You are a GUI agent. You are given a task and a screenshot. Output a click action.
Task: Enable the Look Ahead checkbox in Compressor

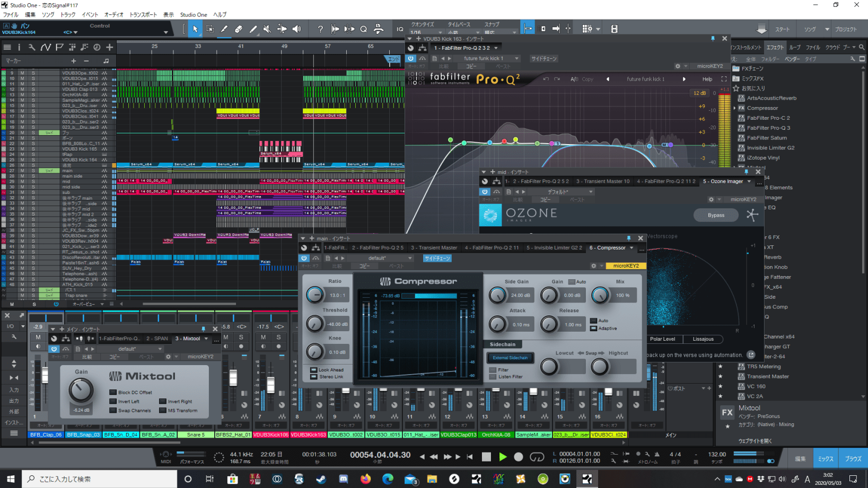pos(314,370)
